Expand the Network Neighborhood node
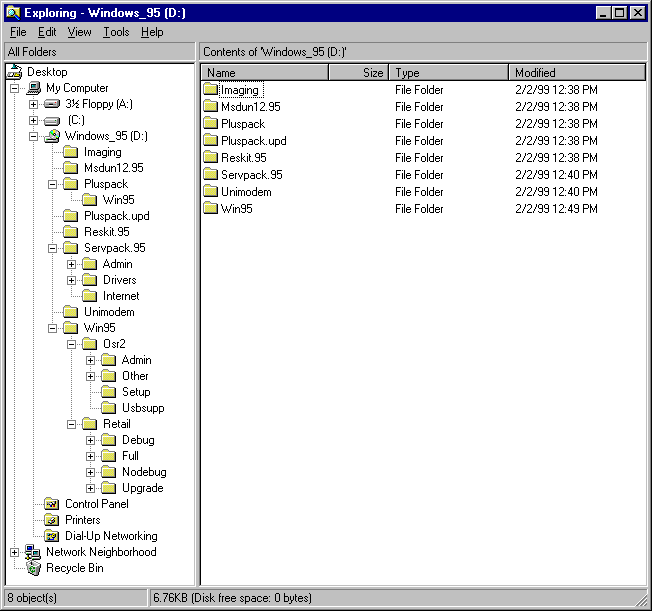 (x=15, y=552)
